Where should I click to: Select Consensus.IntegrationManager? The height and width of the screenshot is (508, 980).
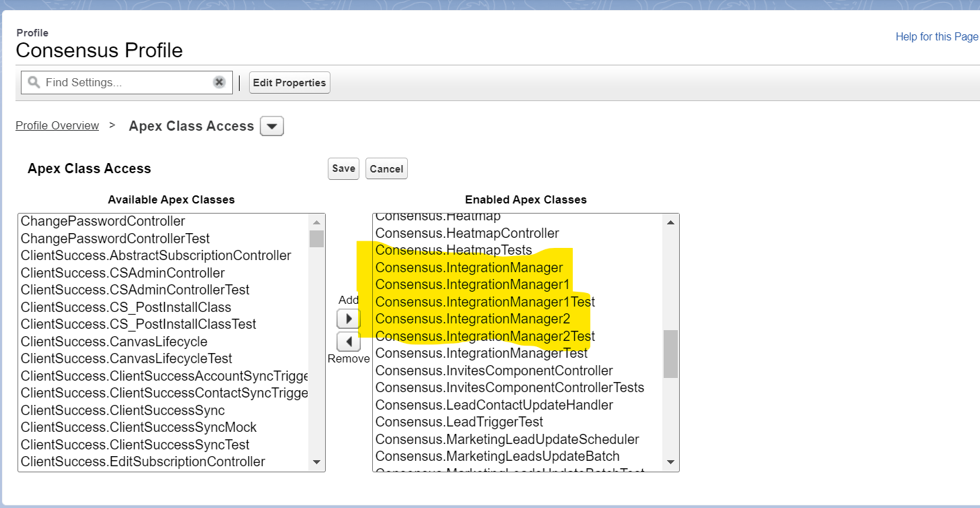tap(518, 267)
